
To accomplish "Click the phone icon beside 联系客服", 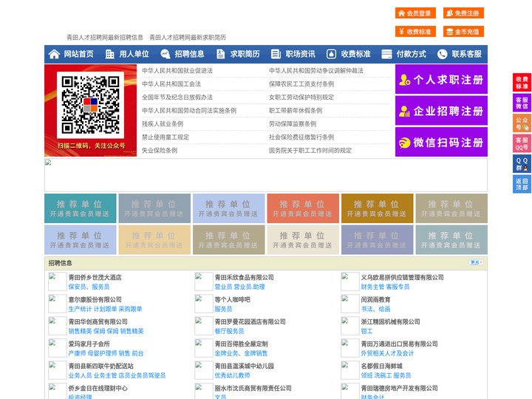I will (442, 54).
